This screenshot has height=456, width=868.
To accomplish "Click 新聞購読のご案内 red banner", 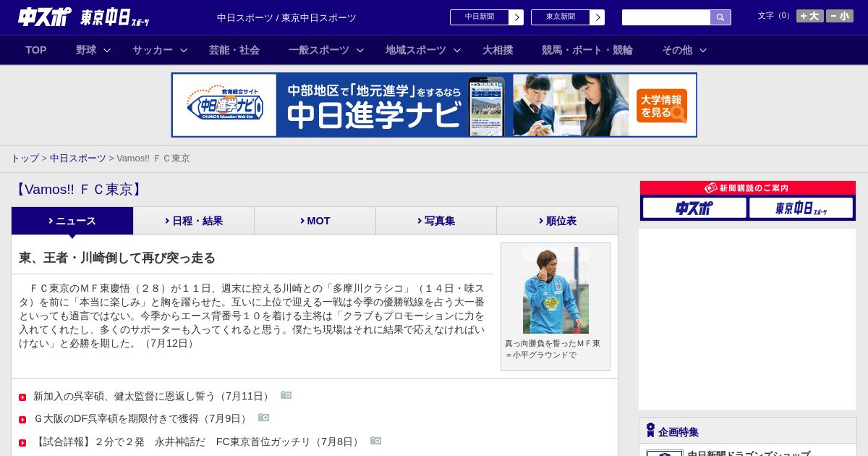I will tap(748, 187).
